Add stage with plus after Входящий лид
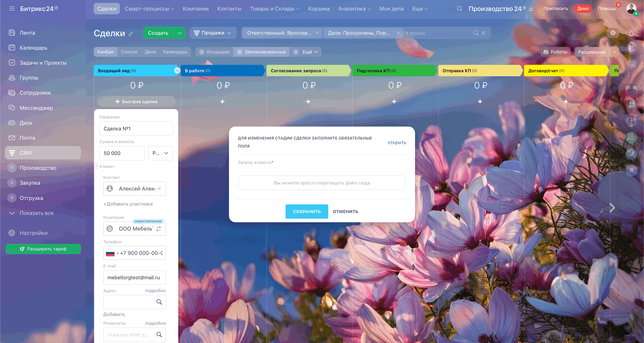The image size is (644, 343). (x=177, y=71)
